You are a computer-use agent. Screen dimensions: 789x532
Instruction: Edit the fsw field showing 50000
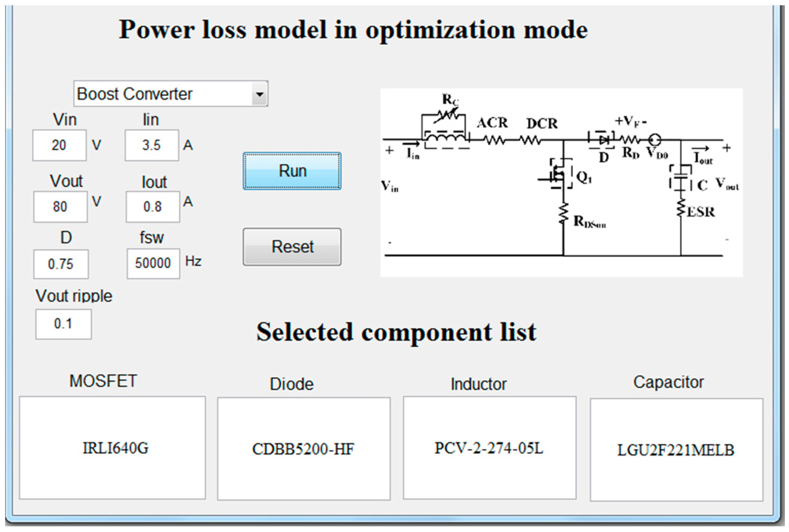153,263
